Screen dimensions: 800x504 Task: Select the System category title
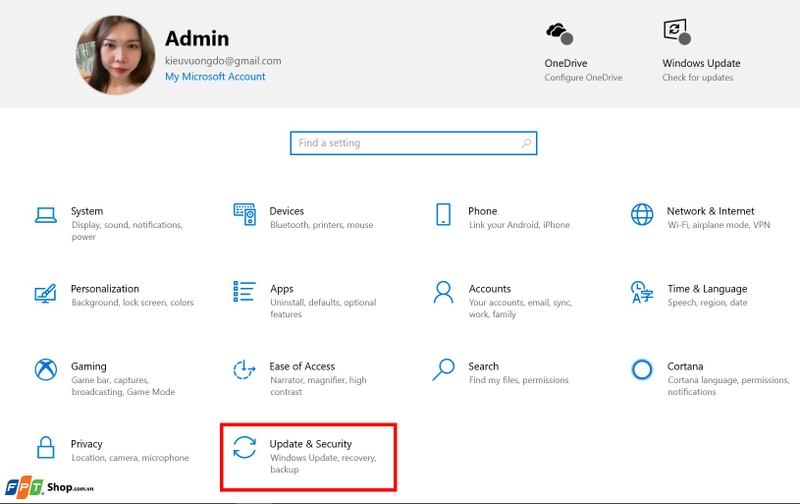coord(87,211)
